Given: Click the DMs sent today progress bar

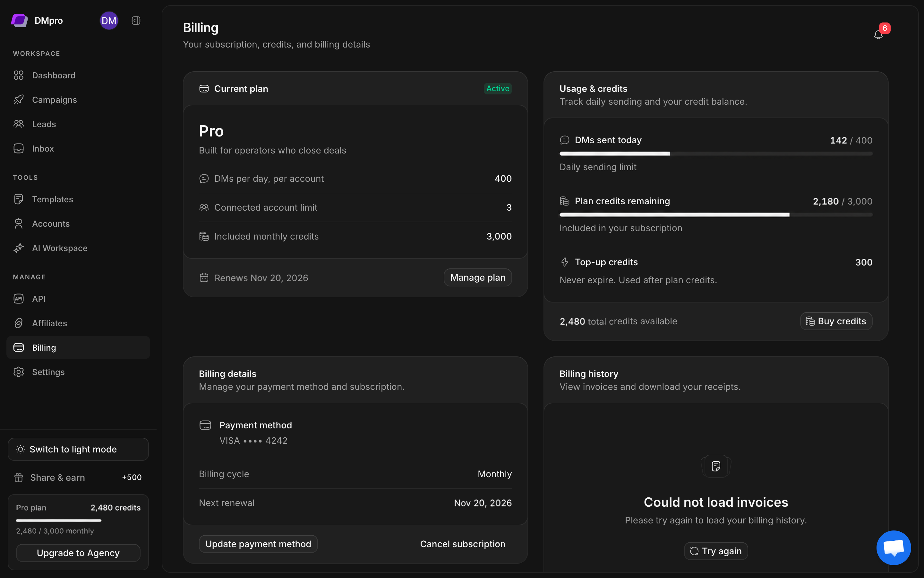Looking at the screenshot, I should point(716,154).
